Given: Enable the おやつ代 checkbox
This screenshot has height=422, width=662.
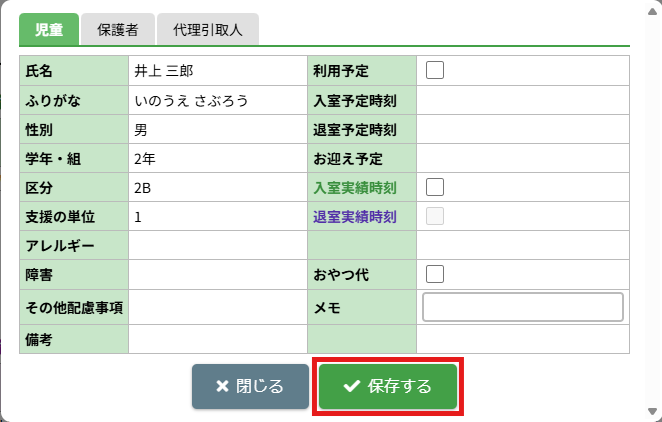Looking at the screenshot, I should (435, 274).
